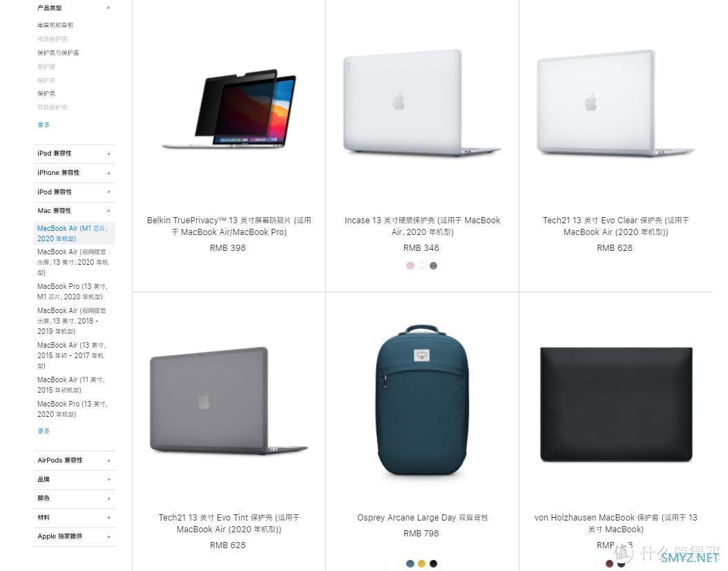Pick the blue Osprey backpack color
This screenshot has width=728, height=571.
point(410,563)
